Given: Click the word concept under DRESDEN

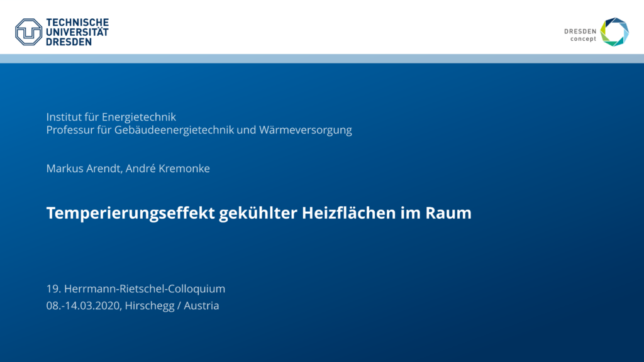Looking at the screenshot, I should tap(583, 39).
